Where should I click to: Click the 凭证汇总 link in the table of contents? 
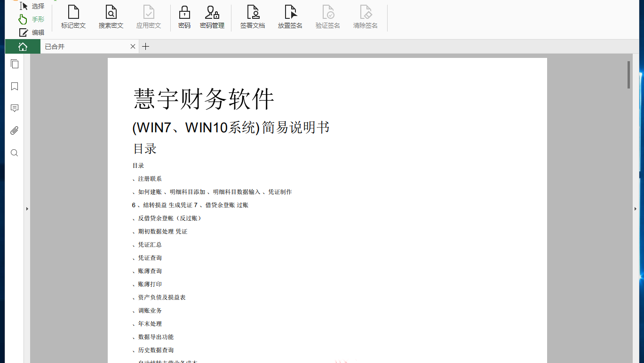tap(149, 244)
